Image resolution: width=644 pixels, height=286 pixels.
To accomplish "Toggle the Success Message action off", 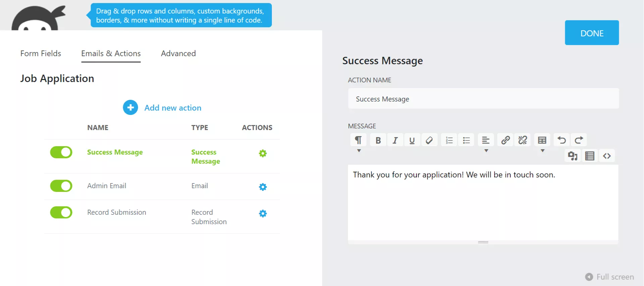I will coord(61,152).
